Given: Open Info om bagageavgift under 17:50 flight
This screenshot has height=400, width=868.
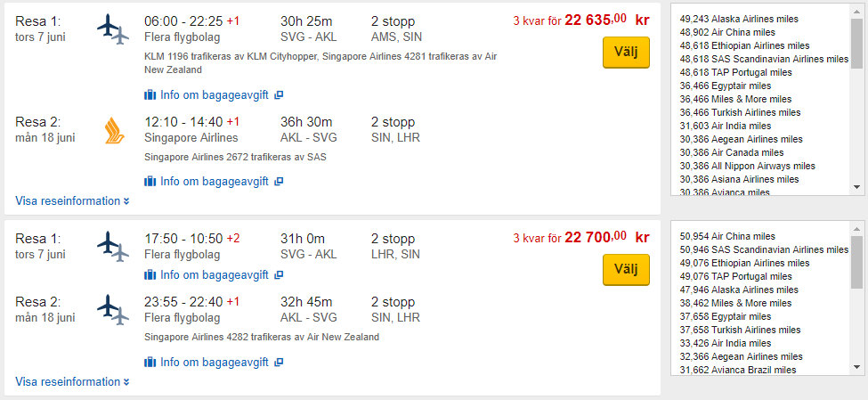Looking at the screenshot, I should pos(215,274).
